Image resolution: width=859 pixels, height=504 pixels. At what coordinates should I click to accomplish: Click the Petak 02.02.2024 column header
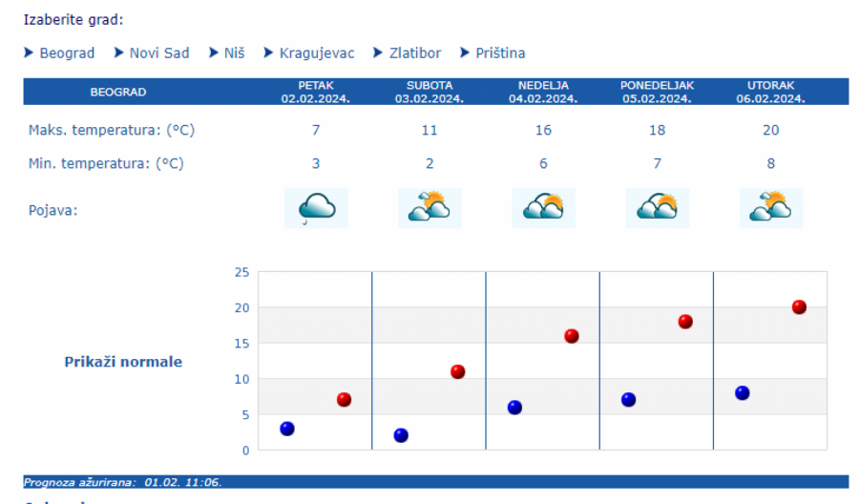[x=316, y=92]
